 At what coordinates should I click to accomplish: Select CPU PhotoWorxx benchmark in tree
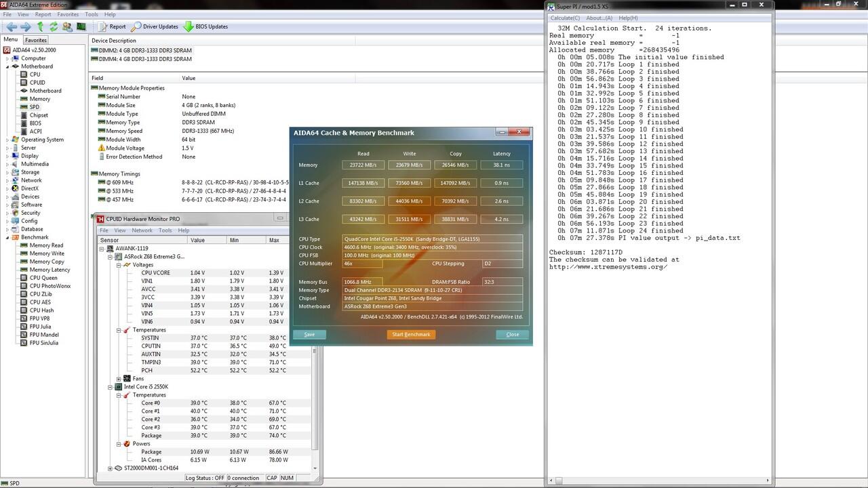pyautogui.click(x=45, y=286)
